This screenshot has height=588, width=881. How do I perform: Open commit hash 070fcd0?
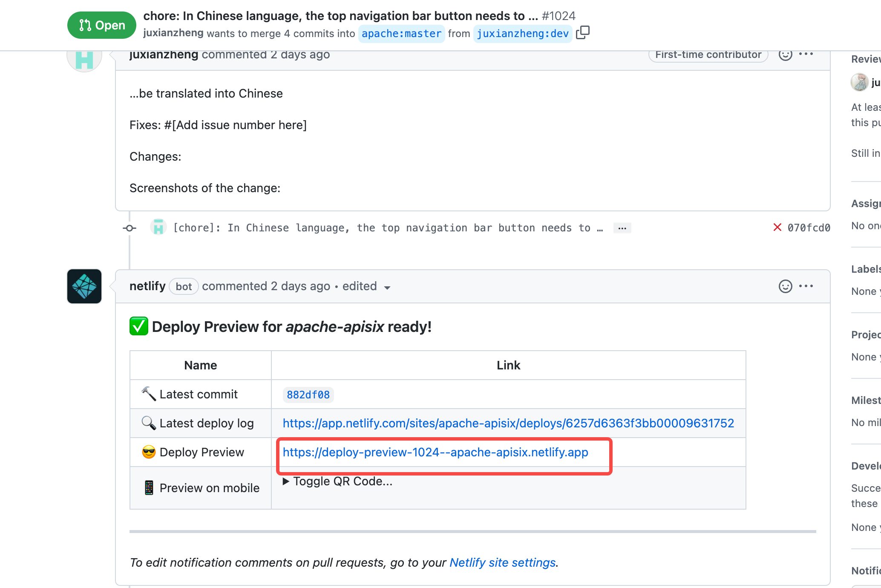pos(809,228)
